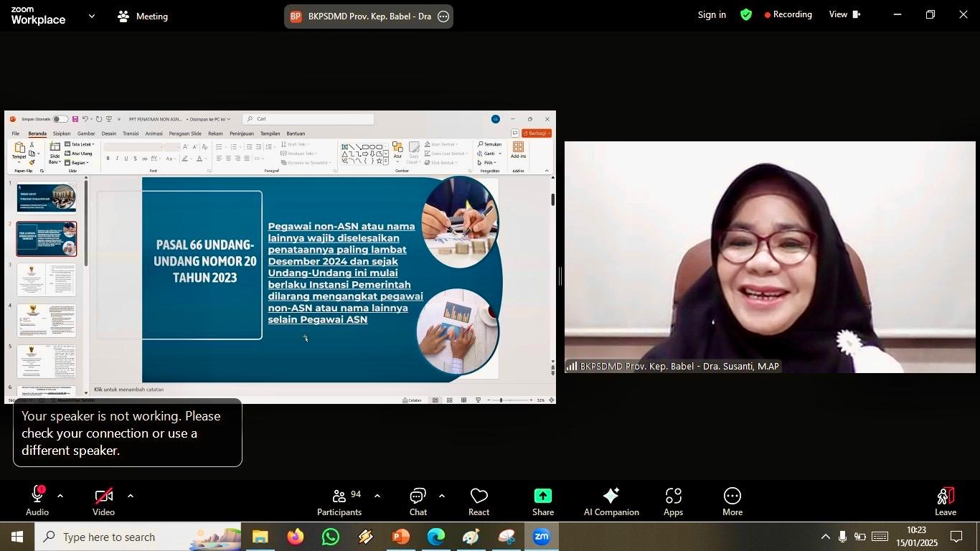Select the third slide thumbnail
The height and width of the screenshot is (551, 980).
tap(47, 280)
